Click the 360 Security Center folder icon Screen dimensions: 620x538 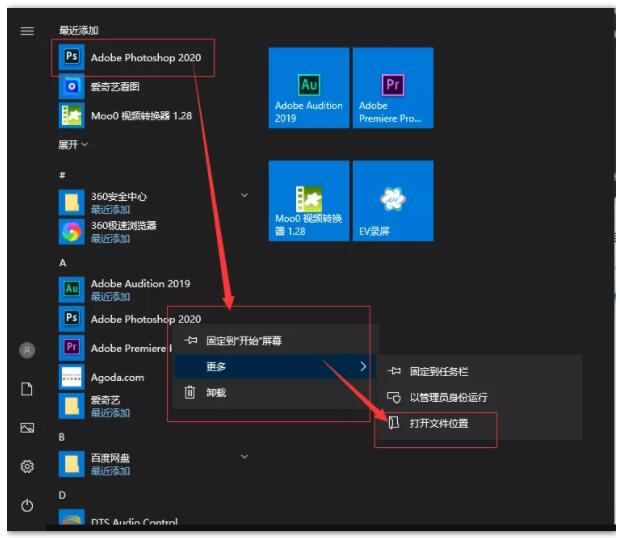pos(72,203)
